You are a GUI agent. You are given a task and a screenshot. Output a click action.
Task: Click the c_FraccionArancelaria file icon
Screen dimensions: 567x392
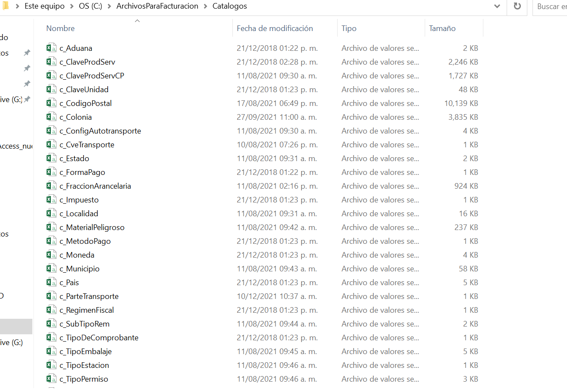pos(51,186)
